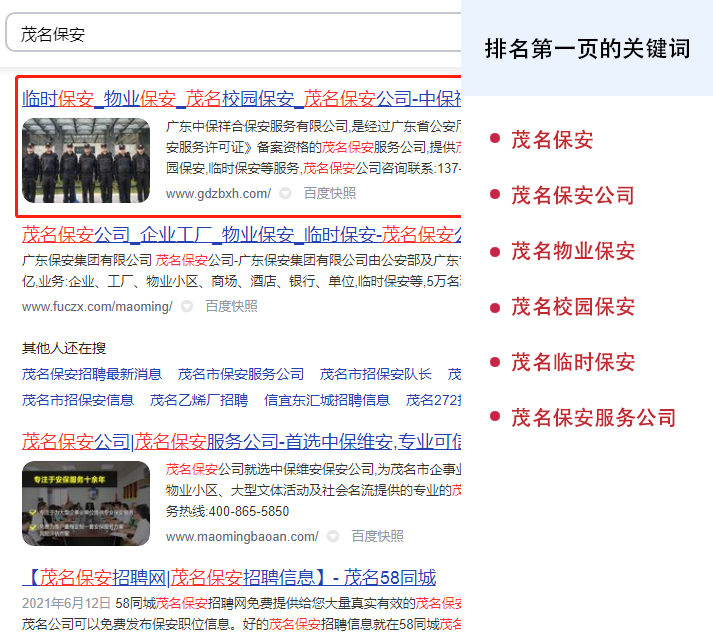The image size is (713, 637).
Task: Click keyword 茂名保安服务公司 in the right panel
Action: (x=593, y=418)
